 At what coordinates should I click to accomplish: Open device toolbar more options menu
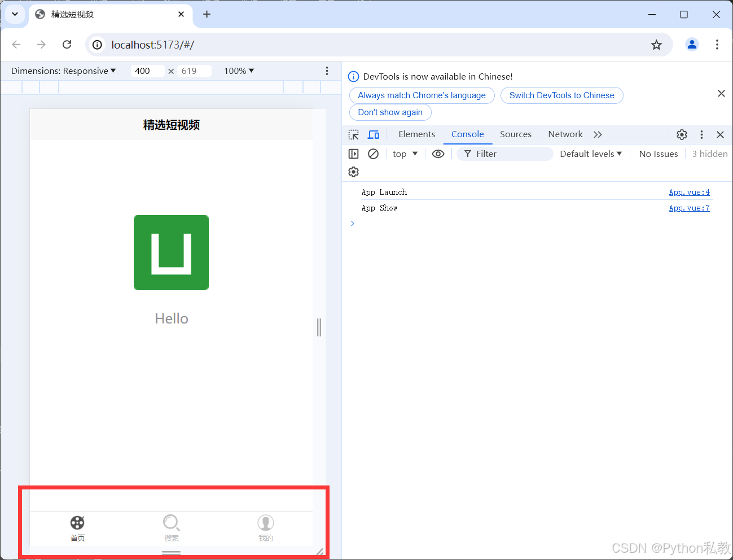pos(327,71)
